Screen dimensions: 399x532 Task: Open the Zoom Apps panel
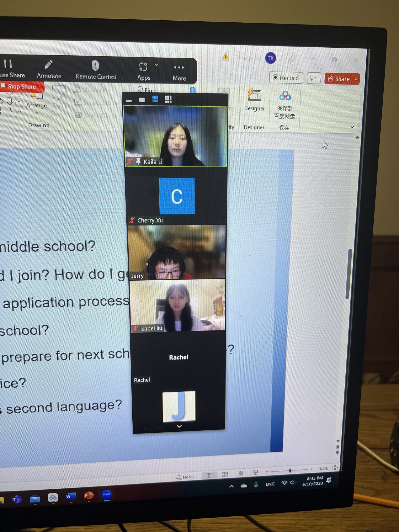click(x=143, y=71)
